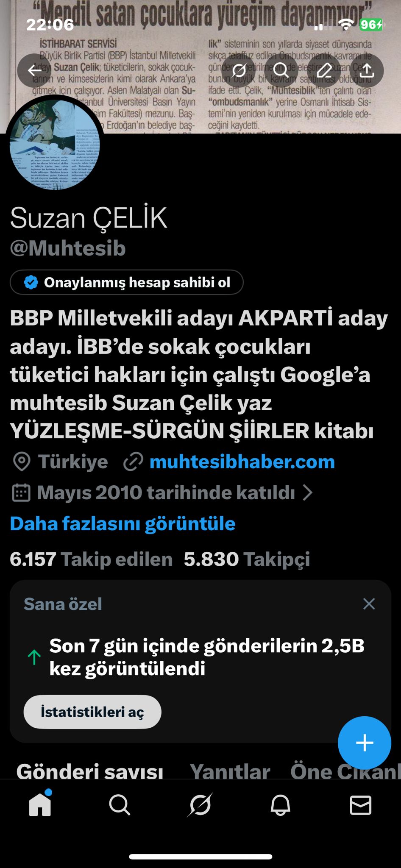Screen dimensions: 401x868
Task: Tap the back arrow icon
Action: 34,70
